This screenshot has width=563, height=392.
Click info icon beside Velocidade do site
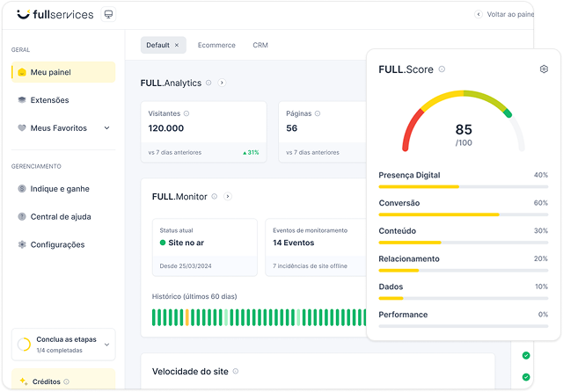pos(237,372)
